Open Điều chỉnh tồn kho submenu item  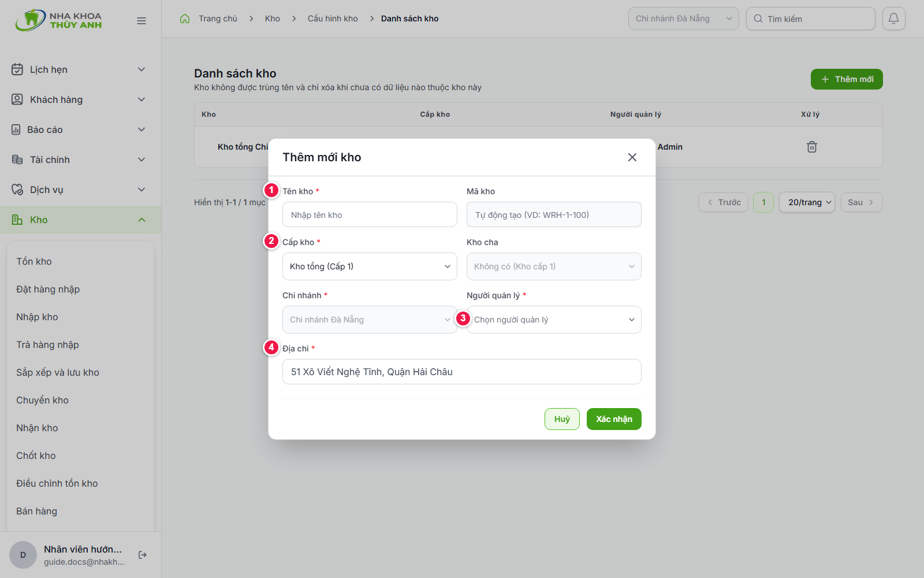(x=57, y=483)
